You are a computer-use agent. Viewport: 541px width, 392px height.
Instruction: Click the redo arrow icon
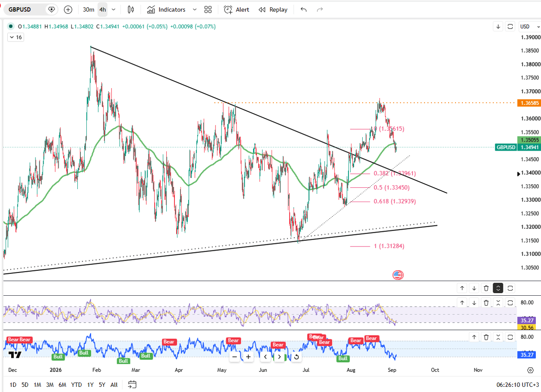pyautogui.click(x=320, y=9)
